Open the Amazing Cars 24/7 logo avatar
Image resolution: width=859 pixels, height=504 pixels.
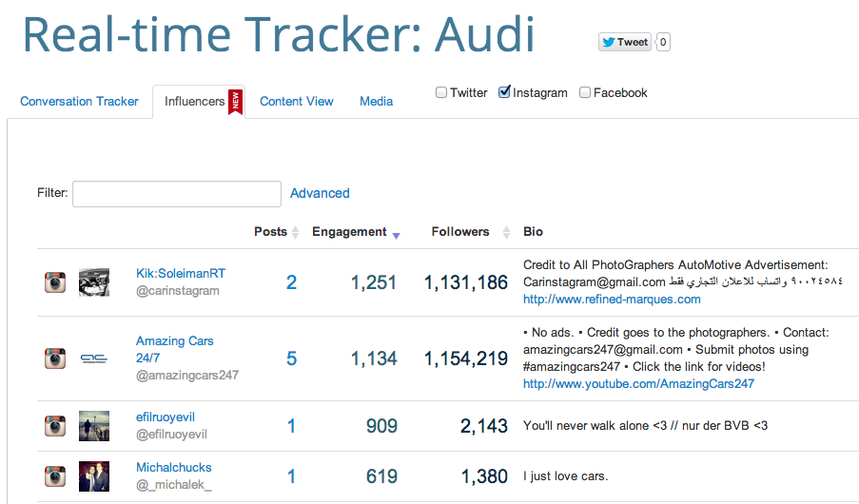click(94, 359)
